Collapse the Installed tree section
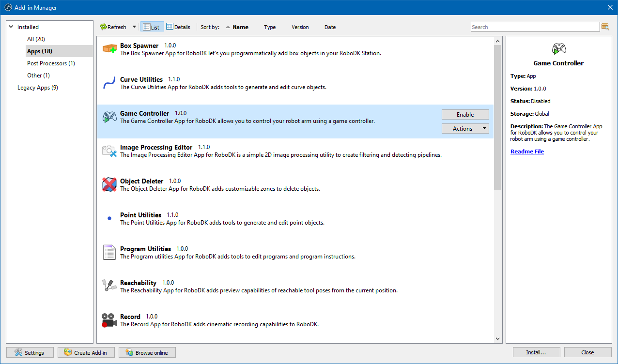The image size is (618, 364). pyautogui.click(x=11, y=27)
